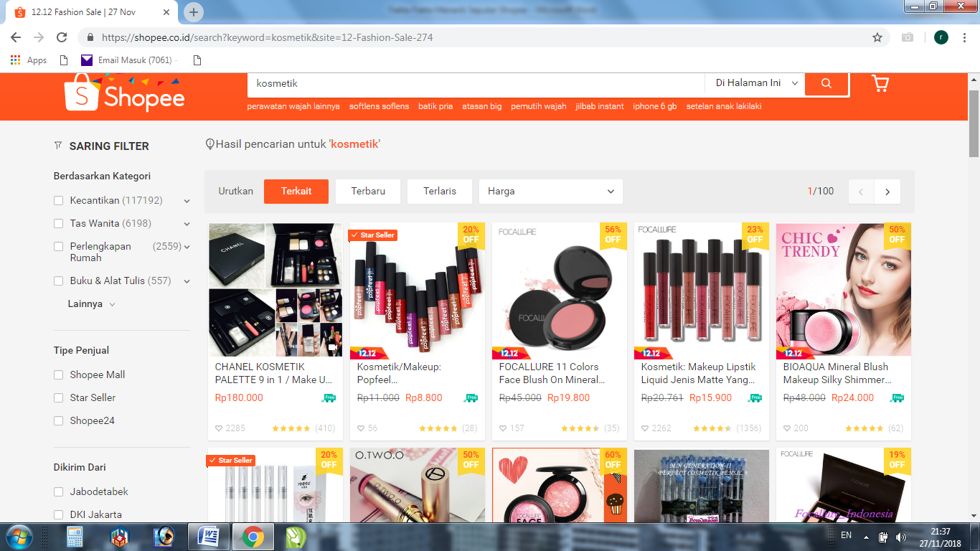Click the volume icon in system tray
Viewport: 980px width, 551px height.
pos(900,537)
